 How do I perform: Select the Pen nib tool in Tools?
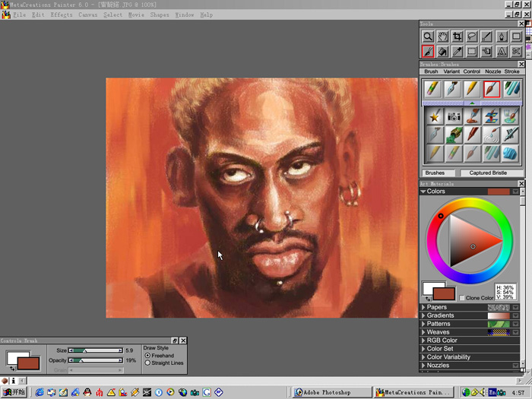[502, 36]
